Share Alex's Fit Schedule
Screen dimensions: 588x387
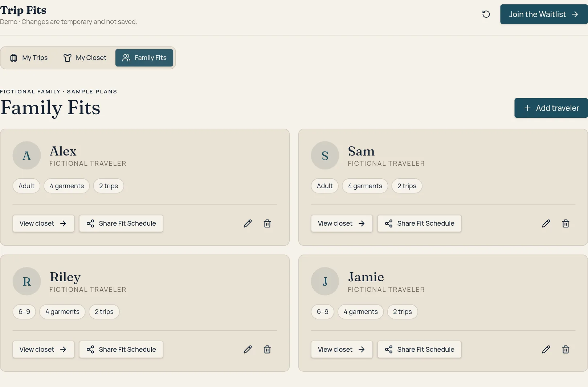point(121,223)
